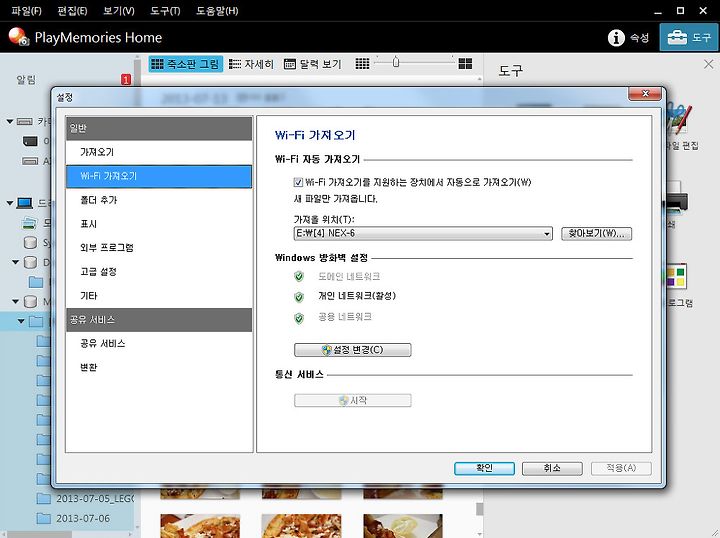Viewport: 720px width, 538px height.
Task: Select 변환 in the settings list
Action: click(159, 368)
